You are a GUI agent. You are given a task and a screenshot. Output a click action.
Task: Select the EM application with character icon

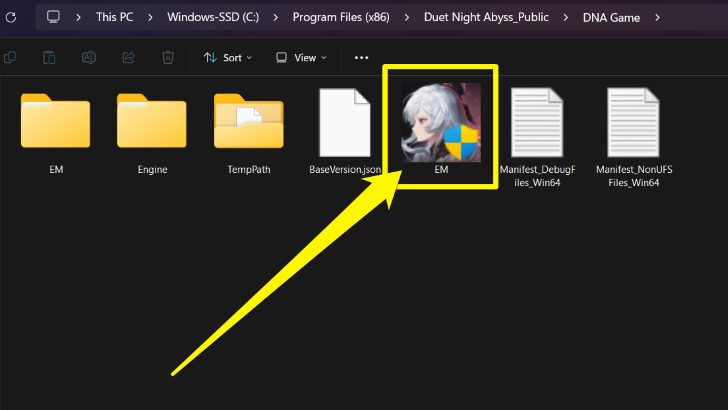point(441,123)
